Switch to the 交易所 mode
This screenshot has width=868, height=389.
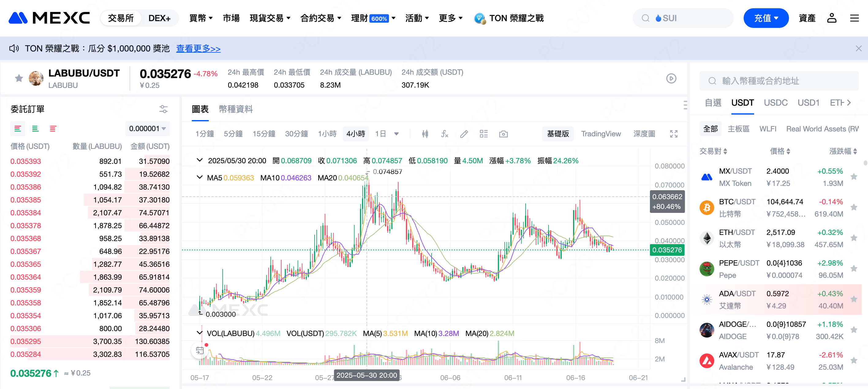(x=121, y=18)
